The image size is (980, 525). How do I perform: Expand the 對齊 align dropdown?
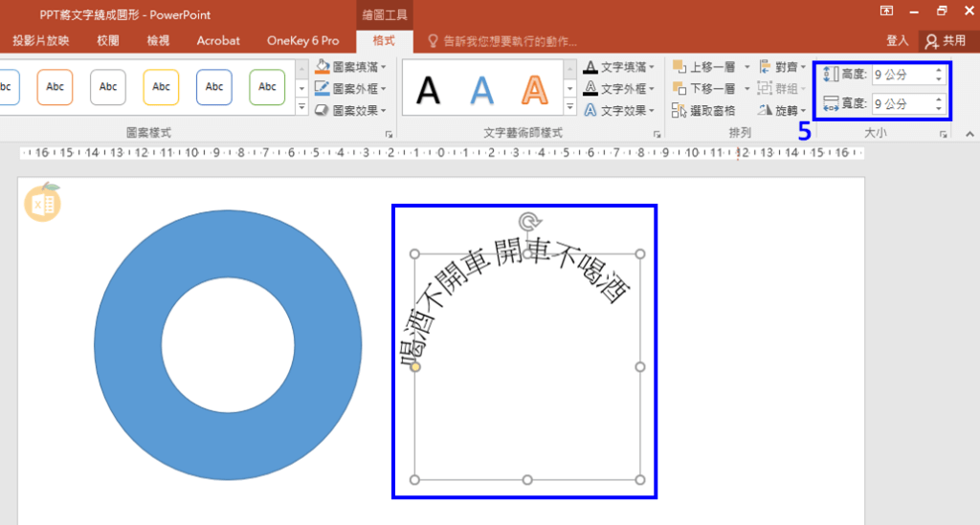(x=782, y=67)
